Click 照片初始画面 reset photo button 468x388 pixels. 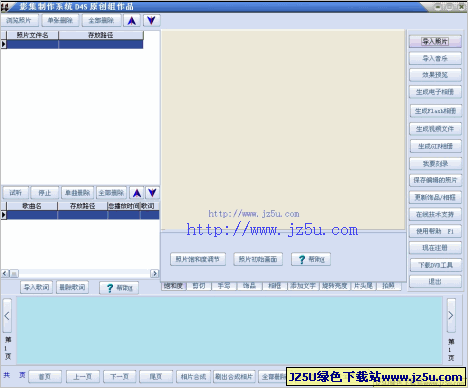[258, 259]
